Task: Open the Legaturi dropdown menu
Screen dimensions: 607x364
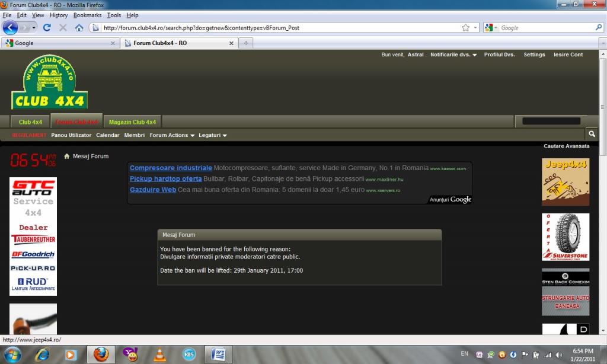Action: 213,135
